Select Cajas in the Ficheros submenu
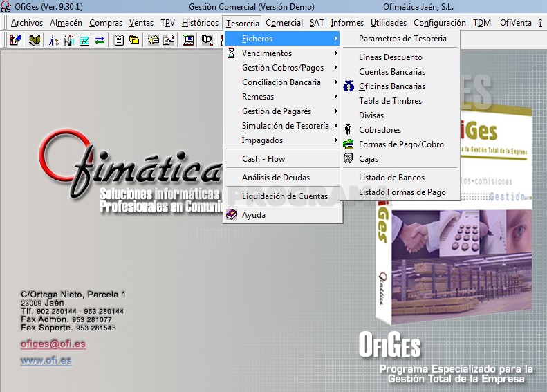Screen dimensions: 547x392 400,159
